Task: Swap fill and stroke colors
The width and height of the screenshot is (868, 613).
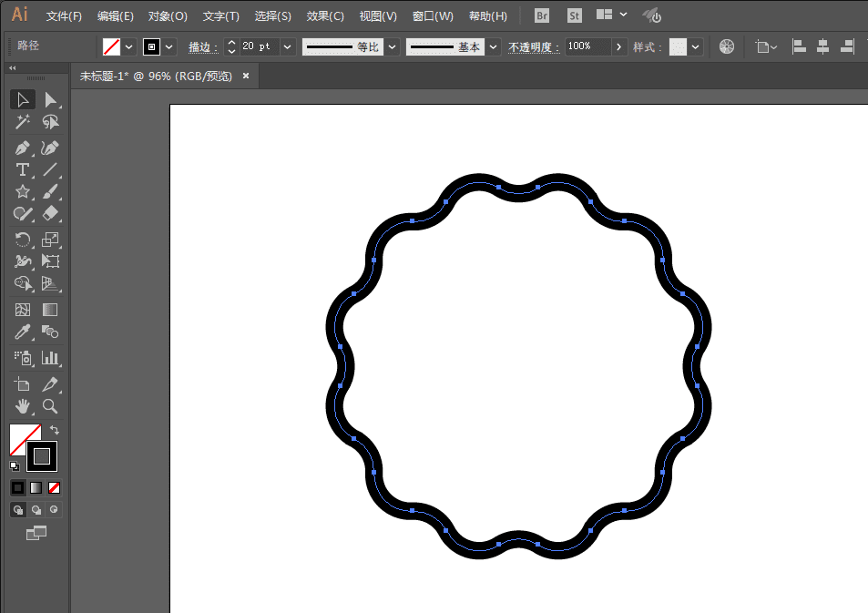Action: pos(55,430)
